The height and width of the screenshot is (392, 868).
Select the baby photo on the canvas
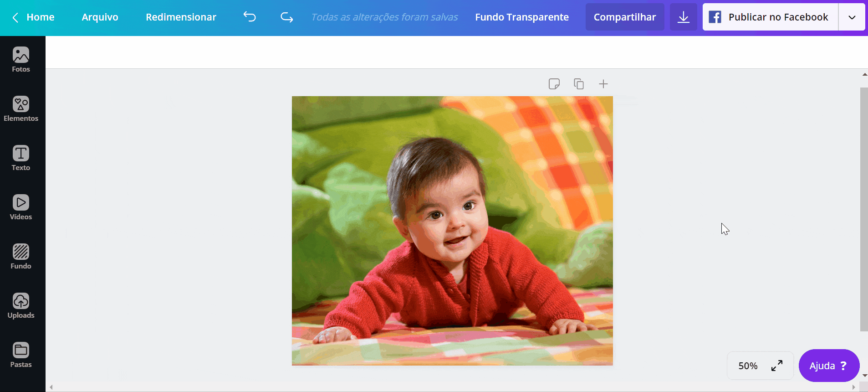coord(452,231)
